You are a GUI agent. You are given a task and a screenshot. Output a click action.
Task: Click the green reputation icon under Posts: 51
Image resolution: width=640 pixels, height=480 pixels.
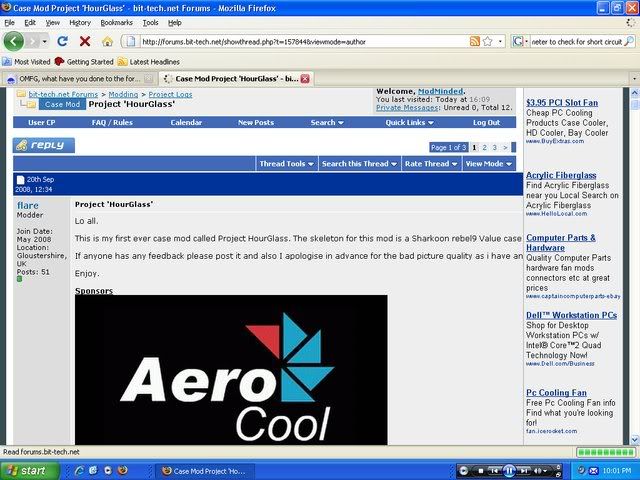tap(19, 279)
